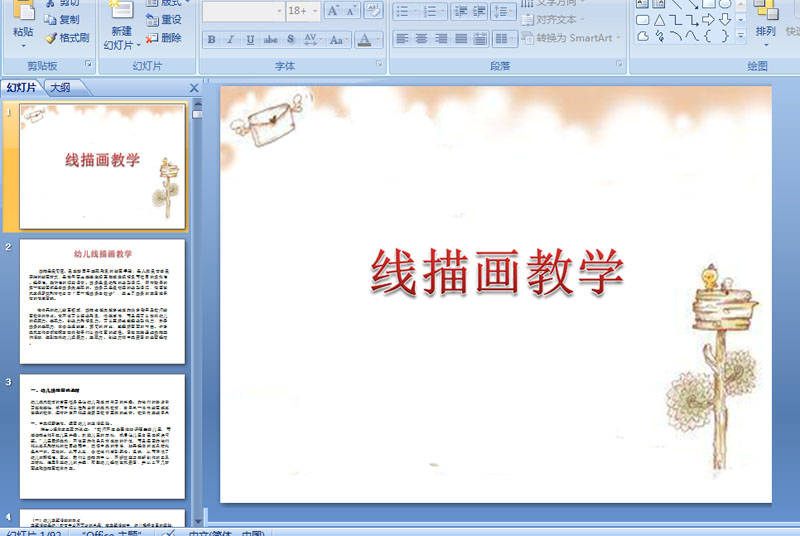Click the spell check icon in status bar
The image size is (800, 536).
pyautogui.click(x=168, y=532)
